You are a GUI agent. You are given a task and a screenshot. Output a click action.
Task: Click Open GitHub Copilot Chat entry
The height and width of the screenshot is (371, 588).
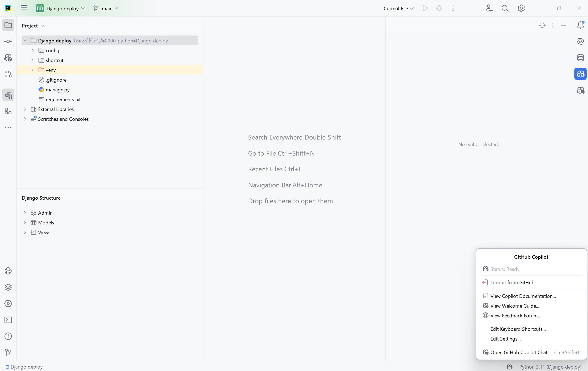point(518,352)
